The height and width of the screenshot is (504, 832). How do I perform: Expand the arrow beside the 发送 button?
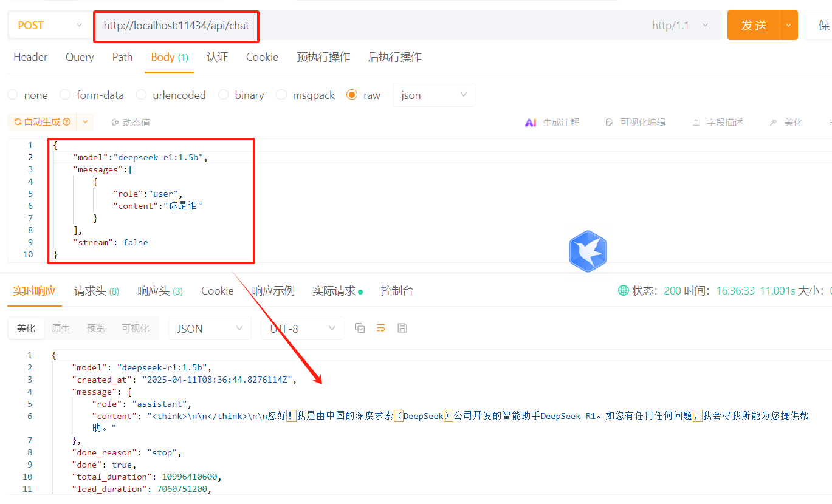coord(789,26)
